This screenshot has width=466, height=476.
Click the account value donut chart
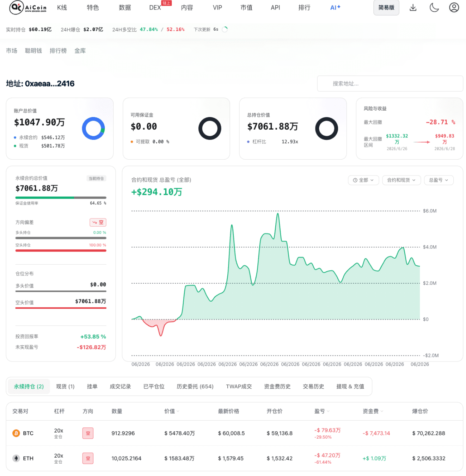point(93,129)
